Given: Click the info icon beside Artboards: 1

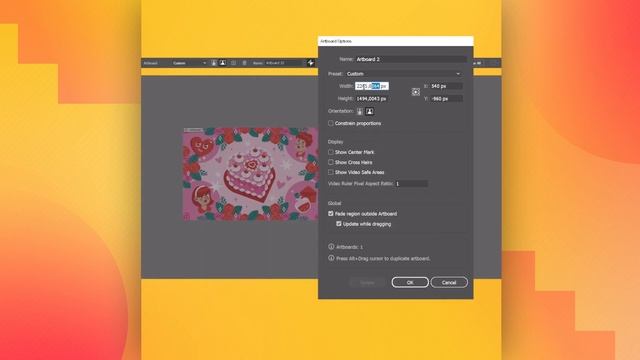Looking at the screenshot, I should pyautogui.click(x=331, y=247).
